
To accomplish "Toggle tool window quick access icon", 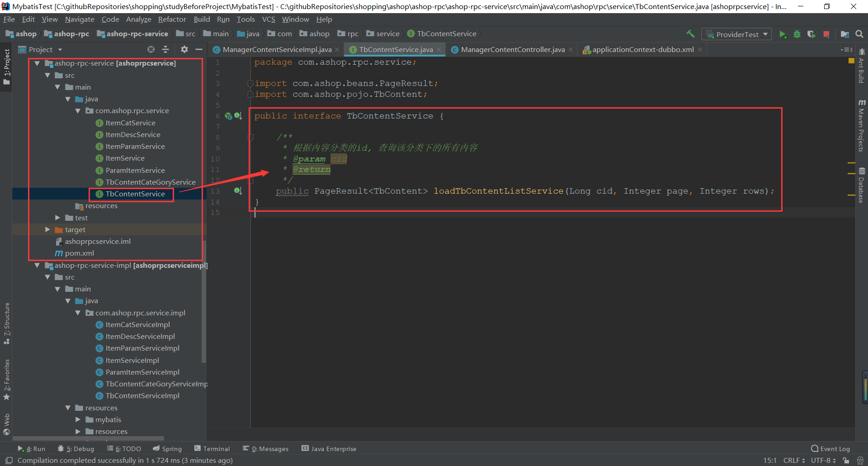I will [9, 461].
